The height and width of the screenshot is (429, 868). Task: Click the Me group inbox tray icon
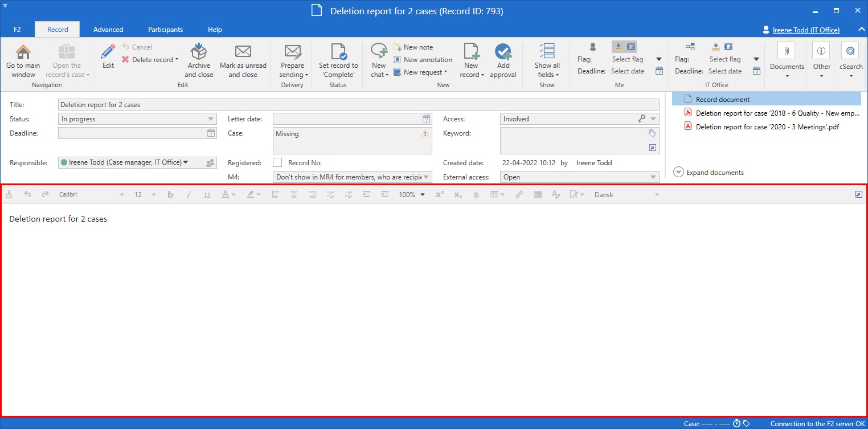619,47
